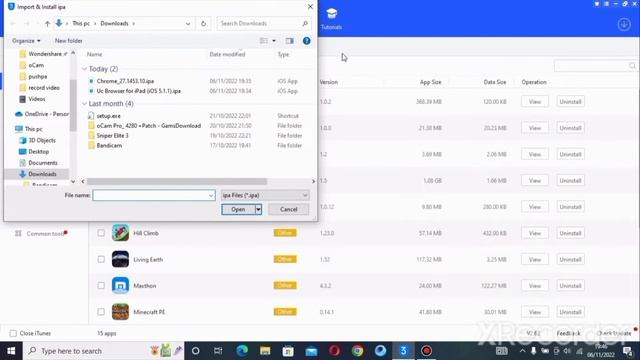
Task: Open File Explorer from taskbar
Action: click(265, 351)
